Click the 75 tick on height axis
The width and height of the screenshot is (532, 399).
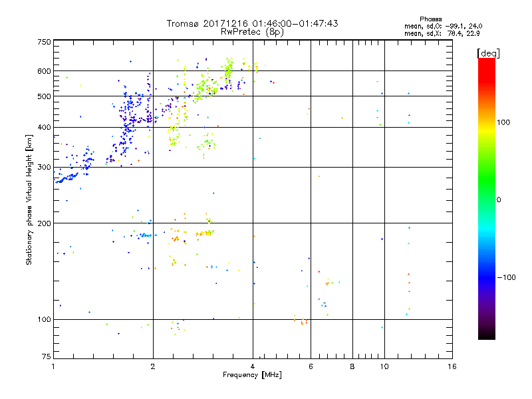click(46, 358)
